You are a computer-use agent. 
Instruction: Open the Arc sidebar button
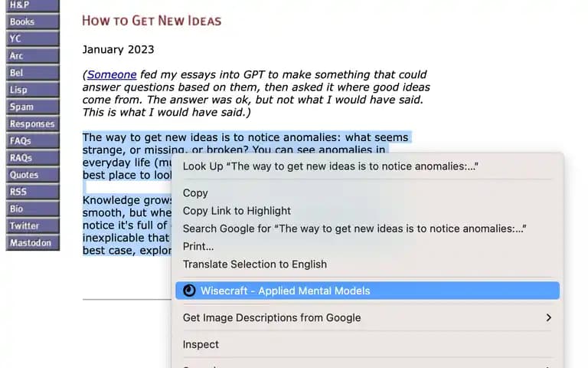[33, 56]
